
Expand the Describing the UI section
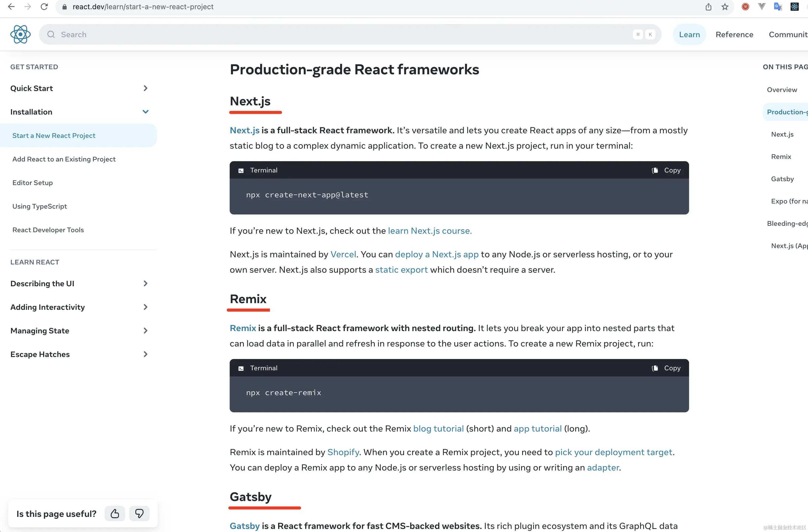pyautogui.click(x=145, y=283)
